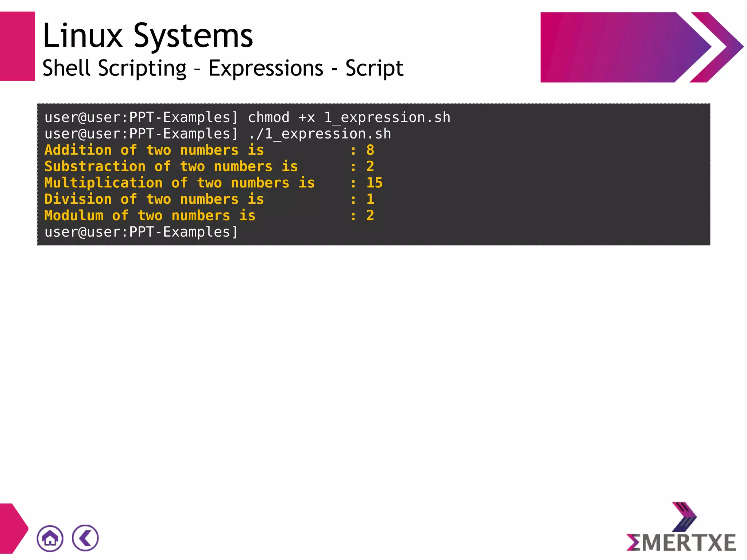Click the 'Shell Scripting – Expressions - Script' subtitle
747x560 pixels.
(x=223, y=68)
